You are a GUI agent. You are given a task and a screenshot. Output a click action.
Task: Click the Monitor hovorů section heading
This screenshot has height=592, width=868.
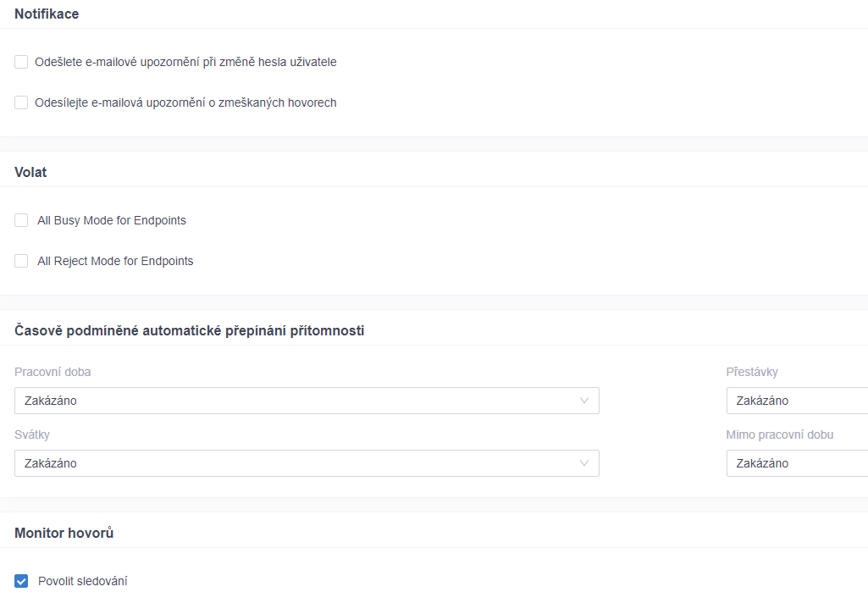tap(64, 533)
